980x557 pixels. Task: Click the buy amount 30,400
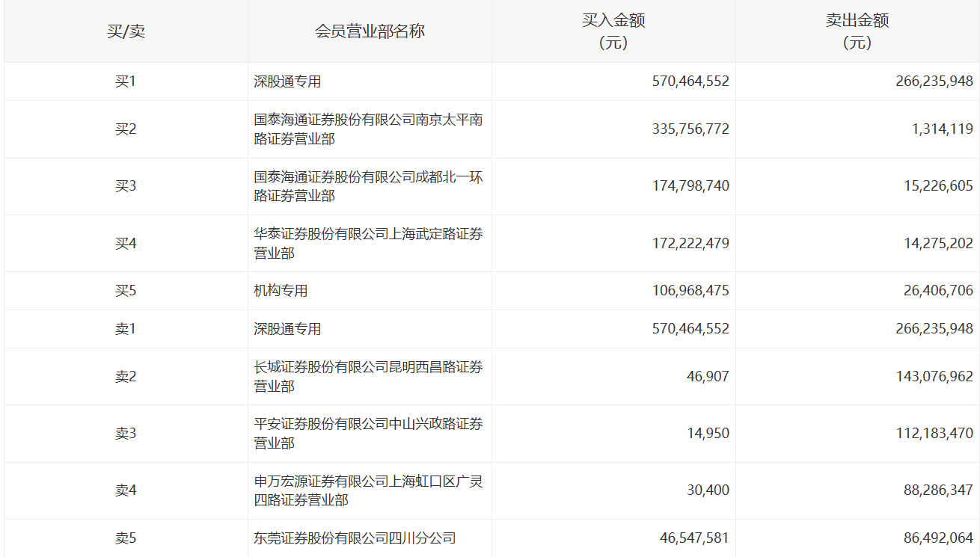pyautogui.click(x=708, y=490)
